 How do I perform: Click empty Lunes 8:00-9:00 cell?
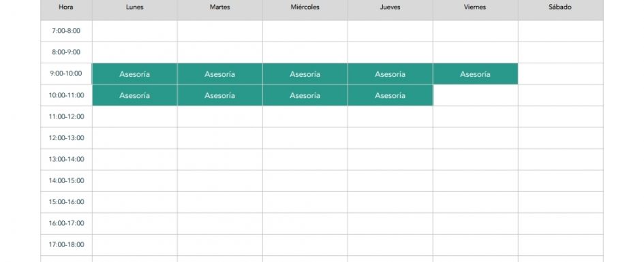(135, 52)
